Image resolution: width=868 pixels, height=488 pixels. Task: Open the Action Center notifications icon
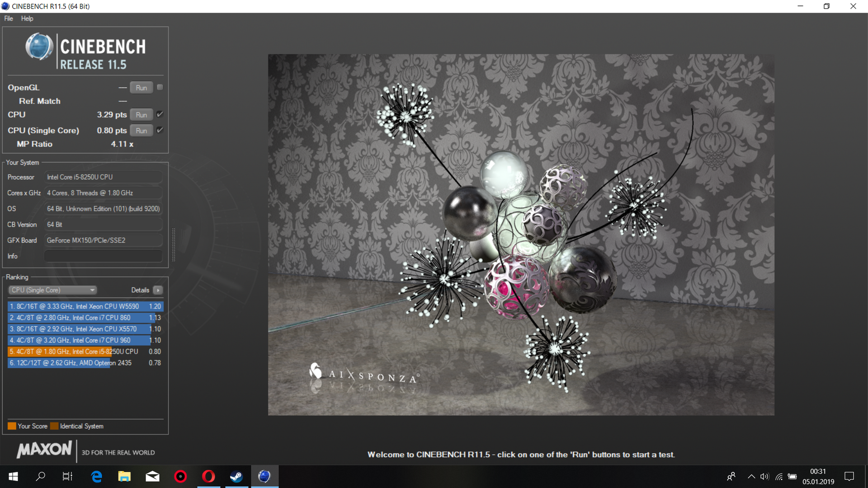[x=849, y=476]
